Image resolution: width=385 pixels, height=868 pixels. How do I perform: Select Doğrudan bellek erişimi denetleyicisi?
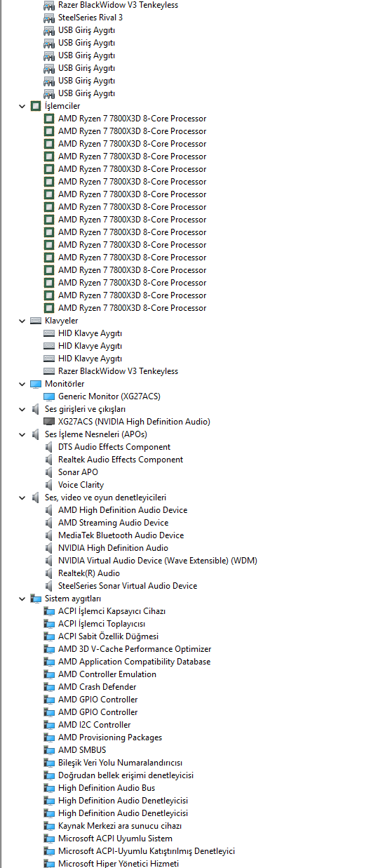click(x=126, y=775)
